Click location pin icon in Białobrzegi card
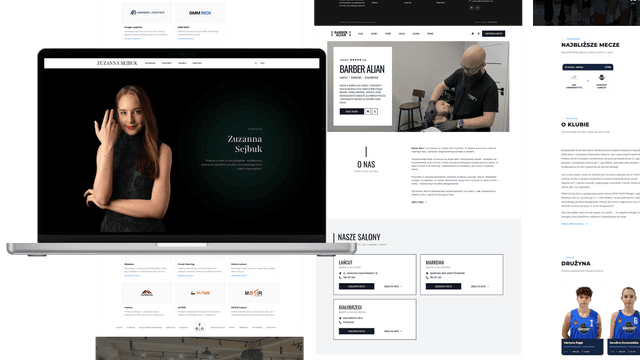Screen dimensions: 640x360 [x=340, y=318]
